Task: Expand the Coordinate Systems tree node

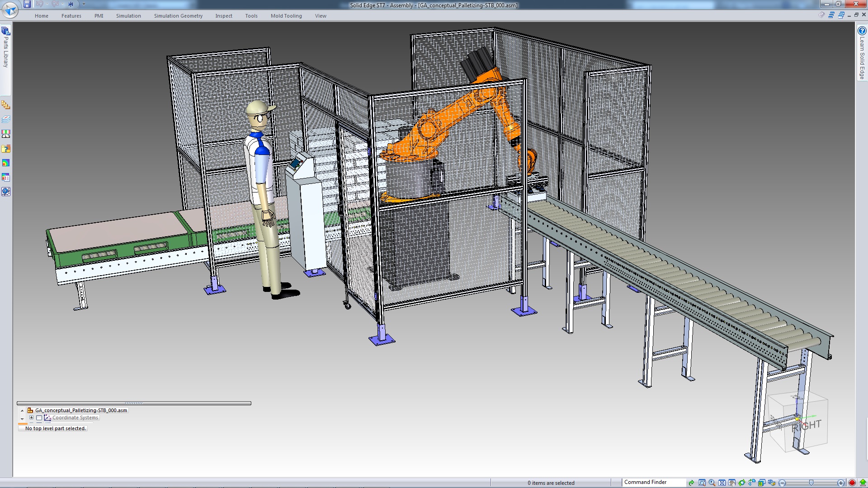Action: pyautogui.click(x=32, y=418)
